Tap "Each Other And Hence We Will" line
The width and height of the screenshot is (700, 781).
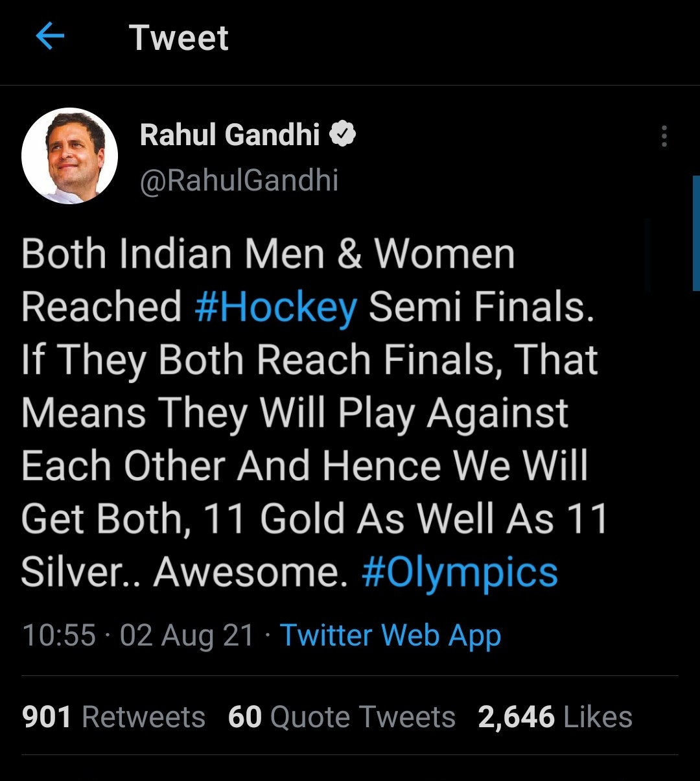[305, 467]
